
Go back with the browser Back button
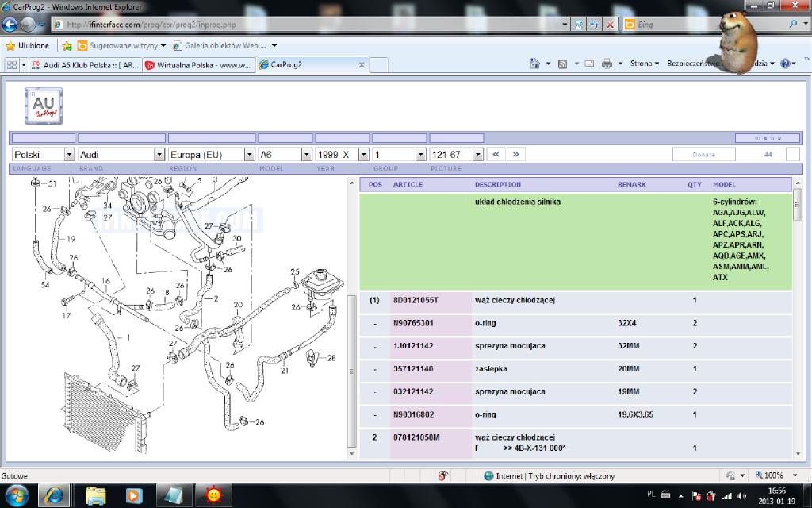(10, 24)
